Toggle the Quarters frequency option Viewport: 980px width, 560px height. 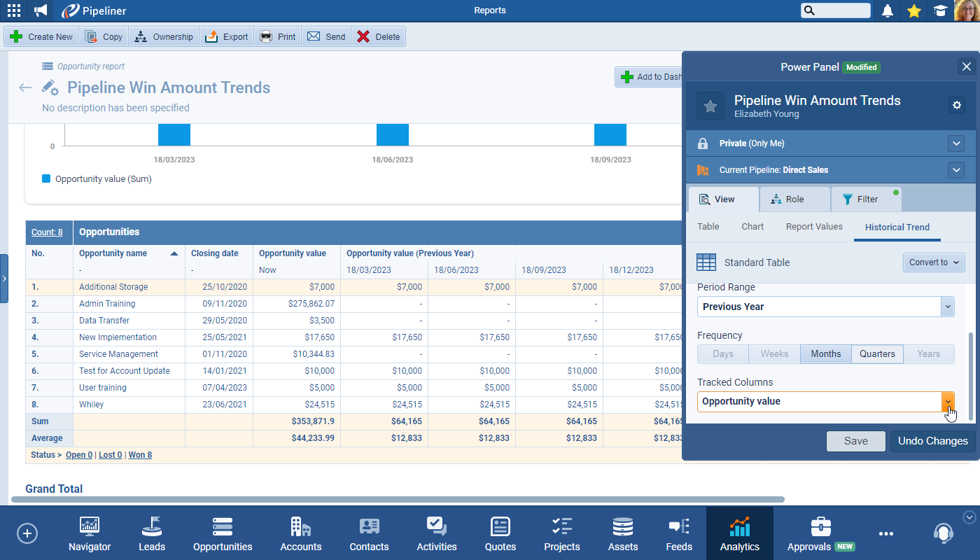[877, 353]
